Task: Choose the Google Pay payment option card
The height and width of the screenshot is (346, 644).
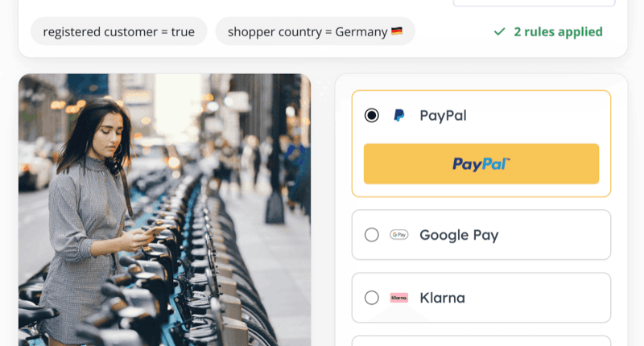Action: [481, 235]
